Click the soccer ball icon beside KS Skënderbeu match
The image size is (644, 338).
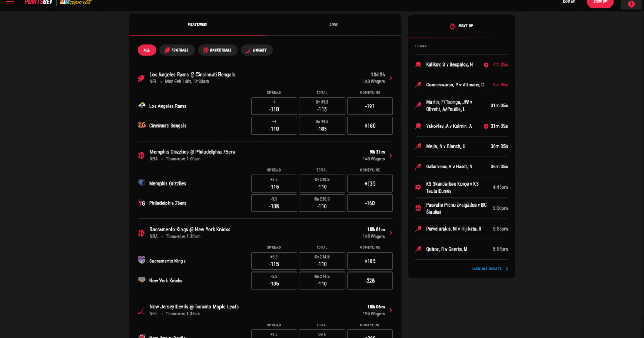click(419, 187)
